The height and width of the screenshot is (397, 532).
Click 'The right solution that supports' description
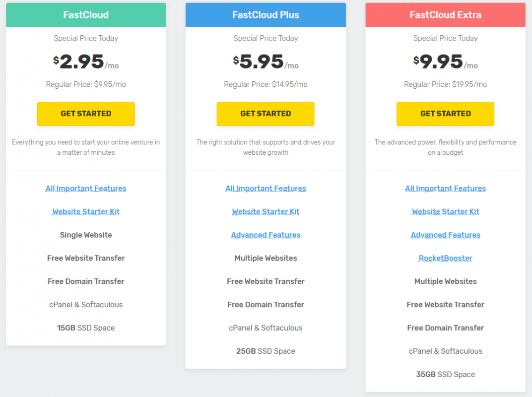pyautogui.click(x=266, y=147)
